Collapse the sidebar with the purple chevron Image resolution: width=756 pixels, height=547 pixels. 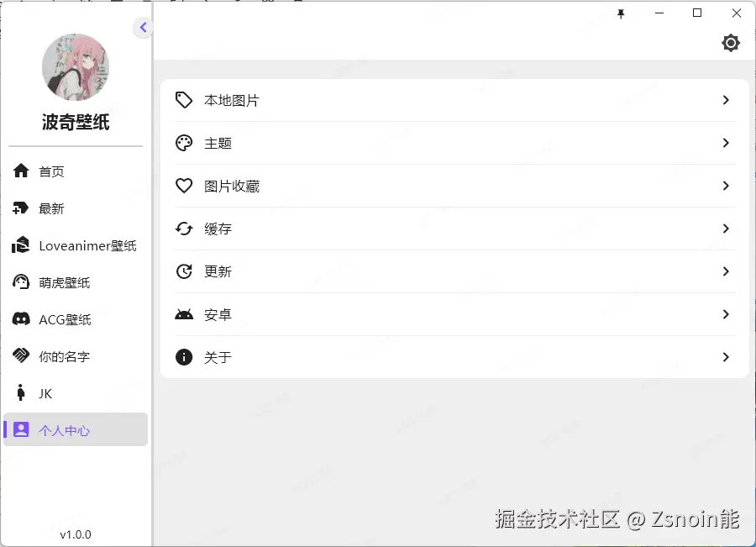[143, 28]
